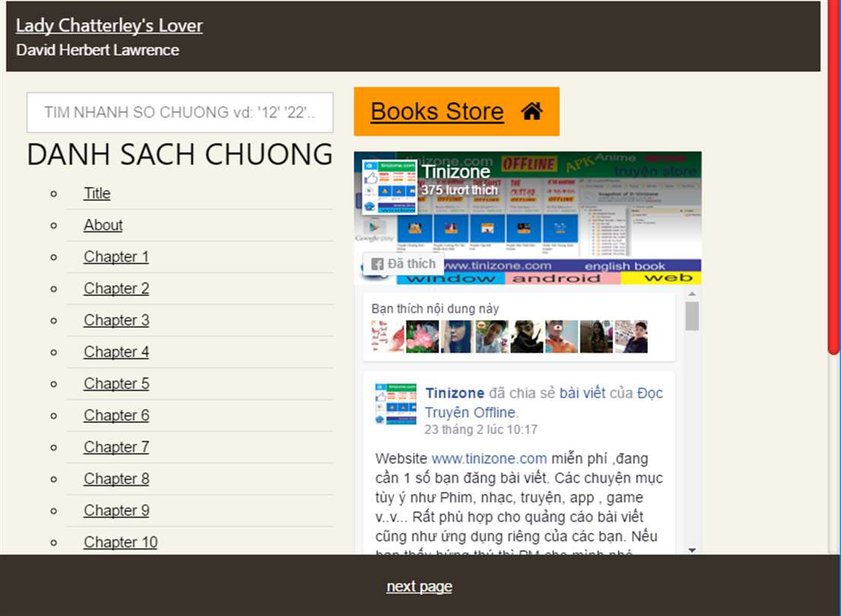The image size is (841, 616).
Task: Open Chapter 3
Action: coord(116,320)
